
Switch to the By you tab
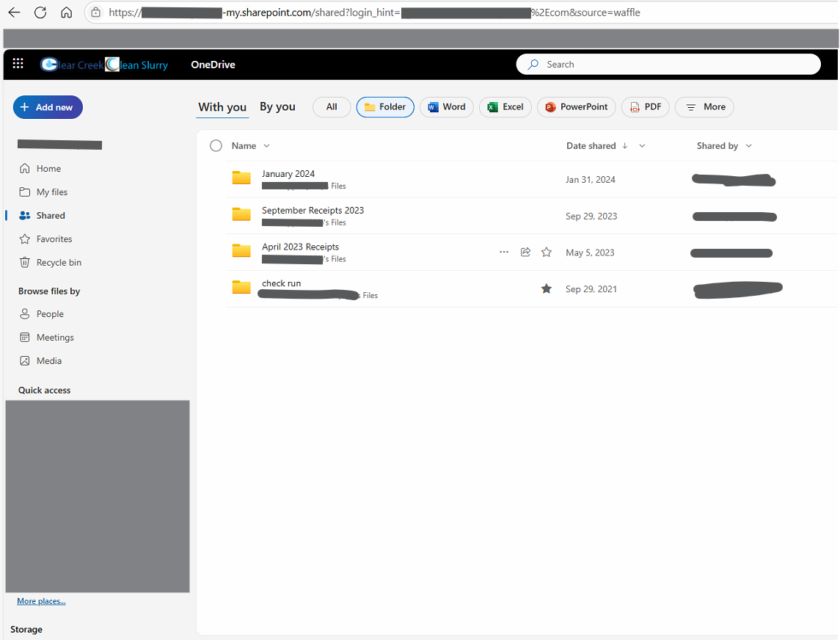(277, 106)
